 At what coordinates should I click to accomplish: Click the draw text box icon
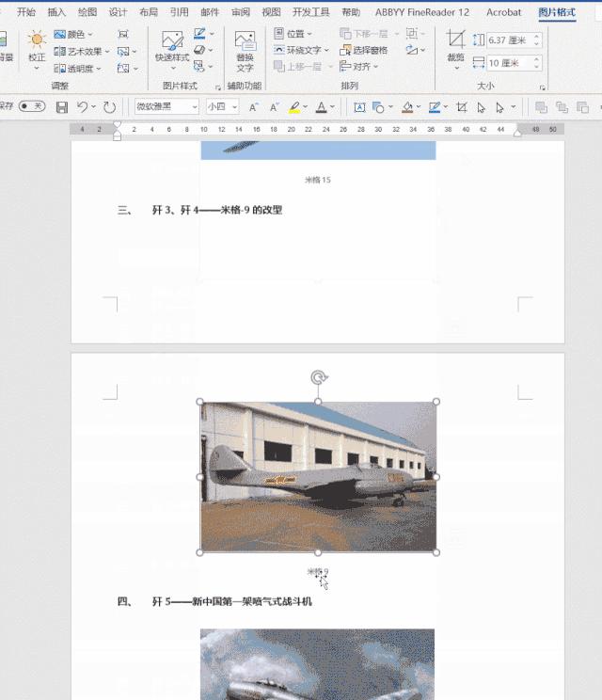359,107
